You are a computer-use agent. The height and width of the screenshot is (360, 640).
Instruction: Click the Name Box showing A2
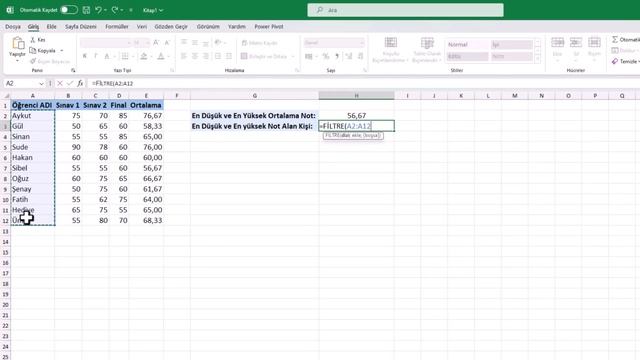(x=21, y=83)
